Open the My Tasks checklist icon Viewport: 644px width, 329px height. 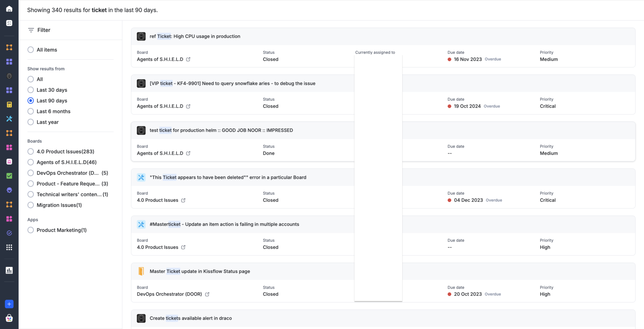(9, 23)
